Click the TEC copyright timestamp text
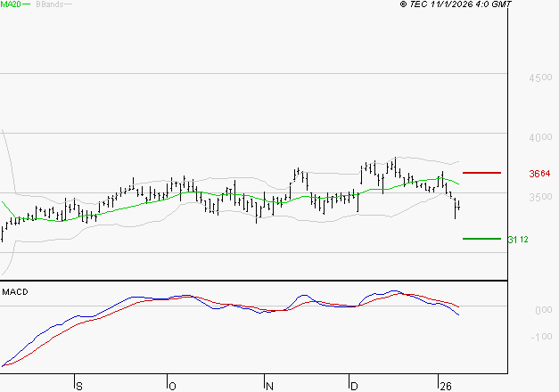Image resolution: width=559 pixels, height=392 pixels. 456,4
